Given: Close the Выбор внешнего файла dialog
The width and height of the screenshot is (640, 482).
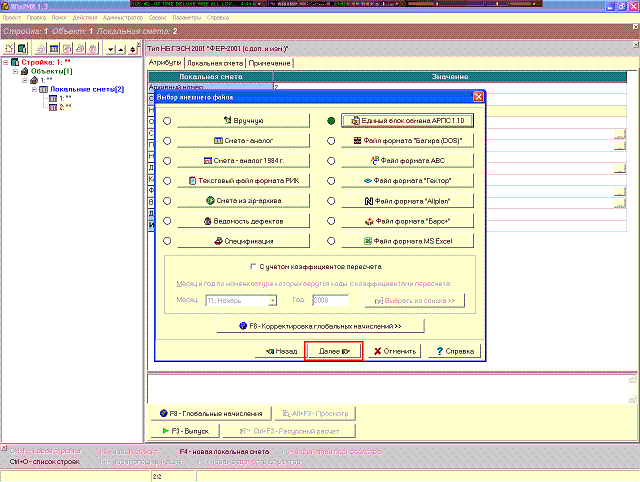Looking at the screenshot, I should [x=478, y=97].
